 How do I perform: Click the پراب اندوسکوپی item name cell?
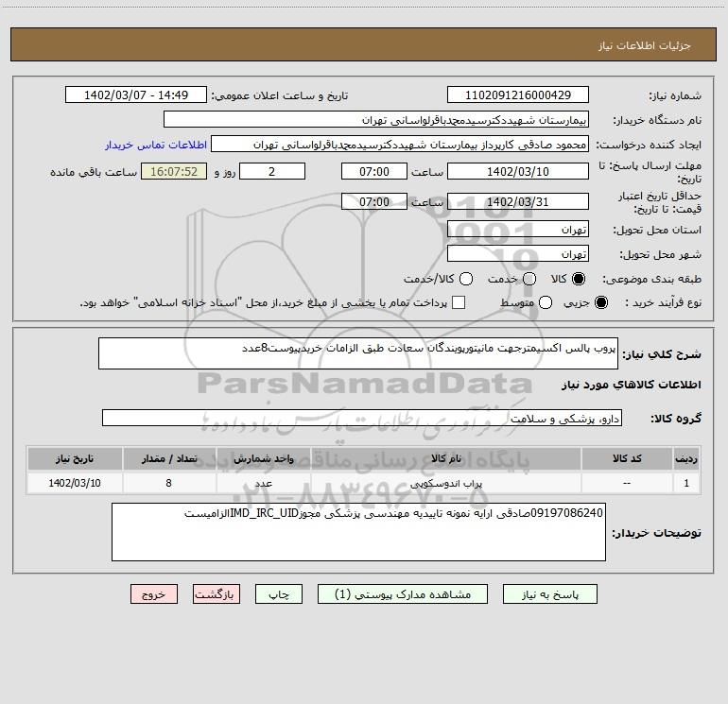point(446,483)
